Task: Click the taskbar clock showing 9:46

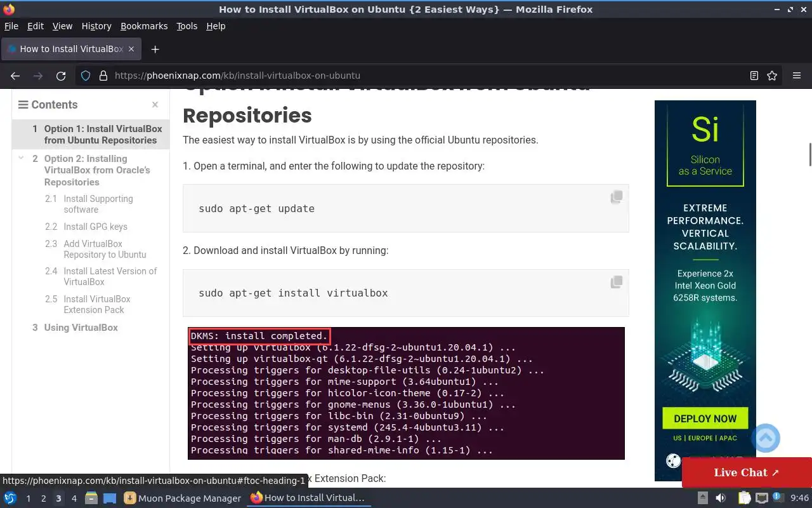Action: click(799, 498)
